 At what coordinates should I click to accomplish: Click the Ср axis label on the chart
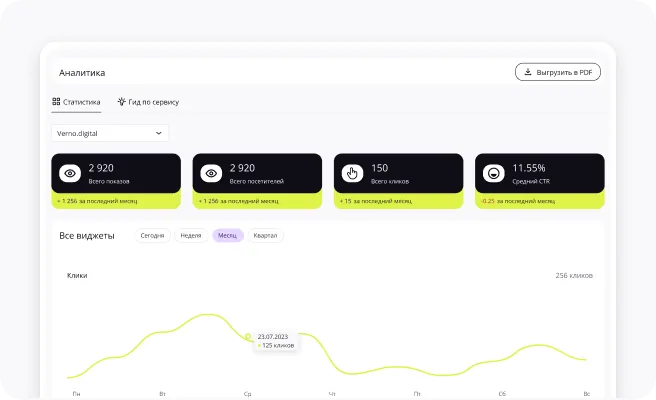(247, 394)
